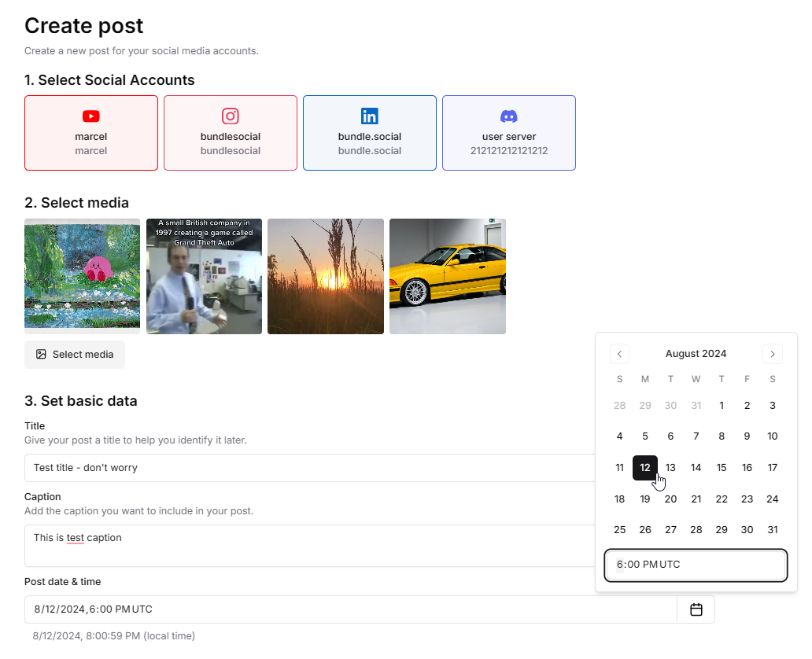Select August 28 in calendar
Screen dimensions: 812x659
tap(696, 530)
